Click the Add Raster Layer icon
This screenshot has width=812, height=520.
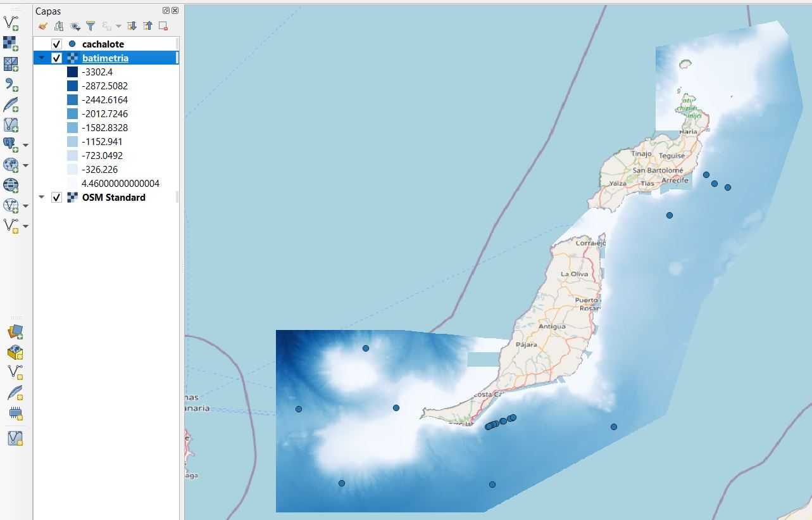click(11, 44)
